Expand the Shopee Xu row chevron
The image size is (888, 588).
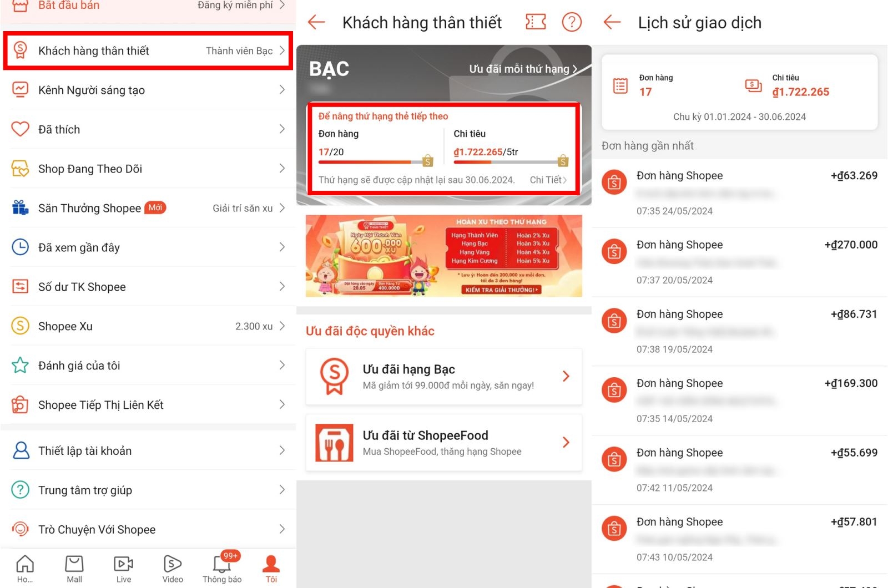click(x=282, y=326)
